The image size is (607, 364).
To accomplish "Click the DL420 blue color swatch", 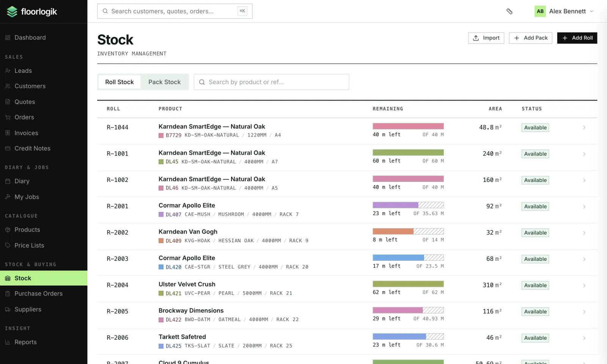I will tap(161, 267).
